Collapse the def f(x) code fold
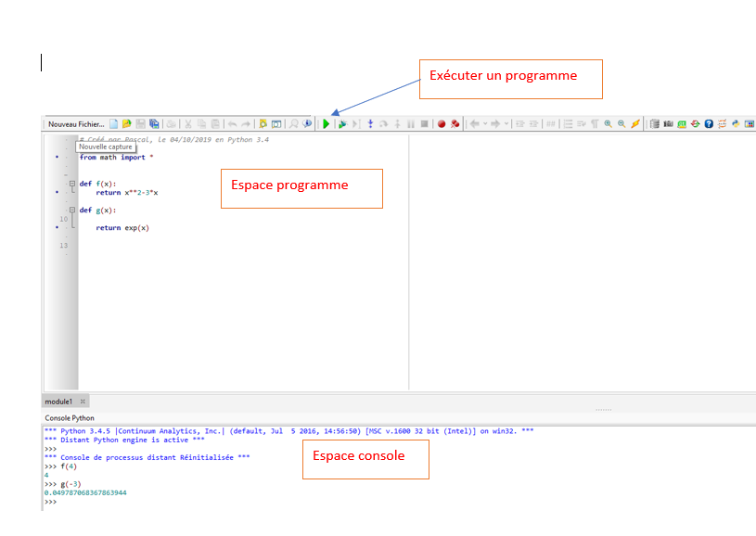Image resolution: width=756 pixels, height=536 pixels. coord(72,184)
